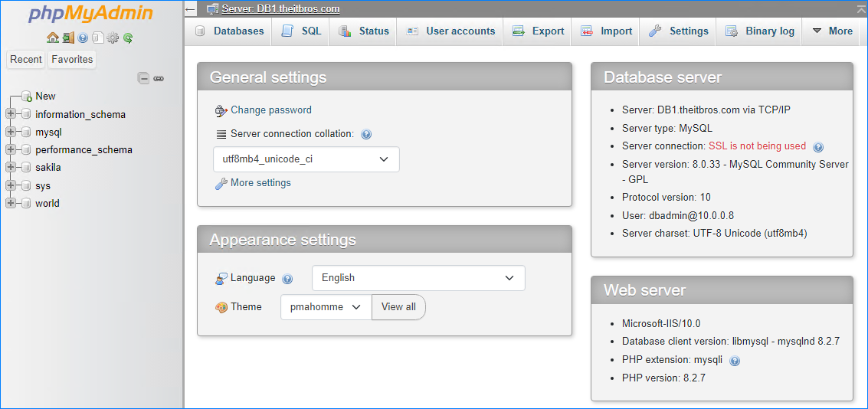This screenshot has height=409, width=868.
Task: Switch to the SQL tab
Action: point(300,31)
